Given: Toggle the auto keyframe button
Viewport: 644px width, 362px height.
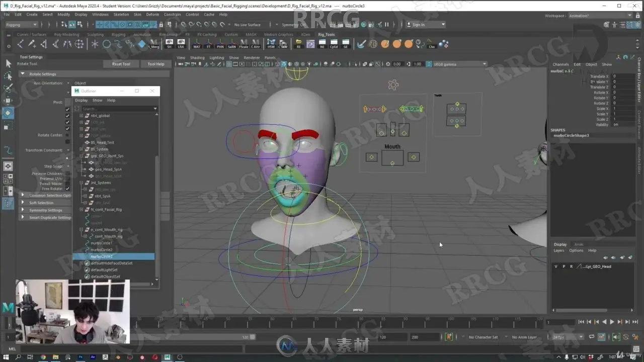Looking at the screenshot, I should [x=449, y=337].
